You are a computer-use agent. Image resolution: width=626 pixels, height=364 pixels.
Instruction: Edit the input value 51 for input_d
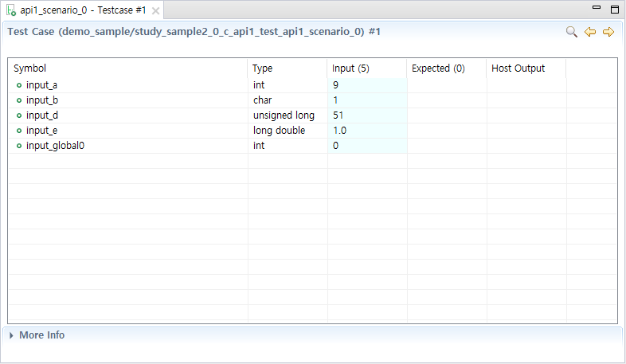click(x=367, y=115)
